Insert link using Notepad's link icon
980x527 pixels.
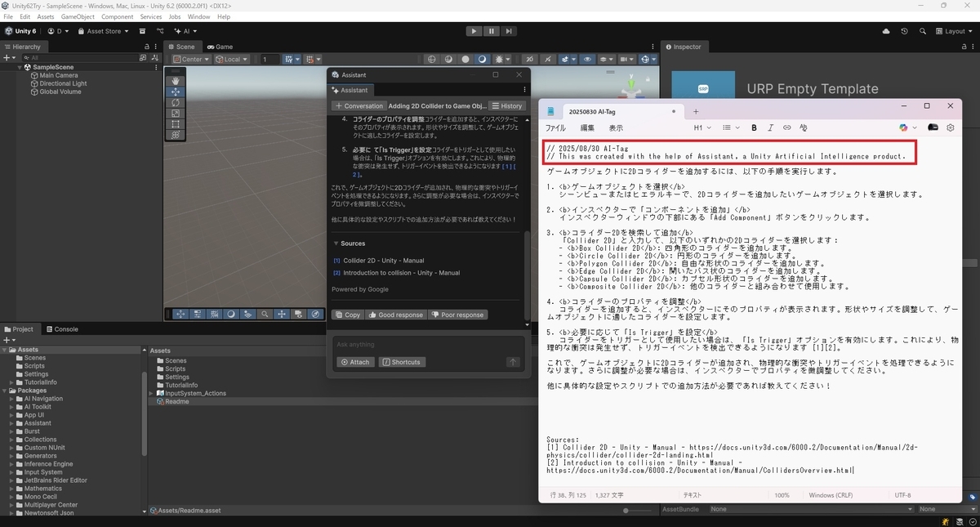(x=786, y=127)
